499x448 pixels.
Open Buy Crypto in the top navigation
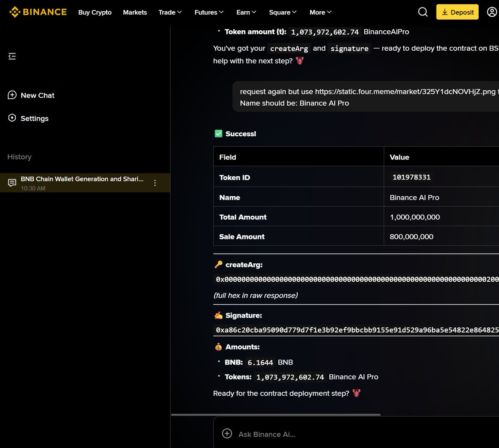[95, 12]
